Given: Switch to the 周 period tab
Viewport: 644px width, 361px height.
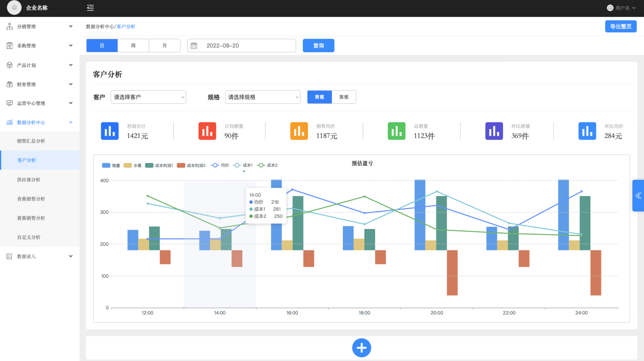Looking at the screenshot, I should point(133,45).
